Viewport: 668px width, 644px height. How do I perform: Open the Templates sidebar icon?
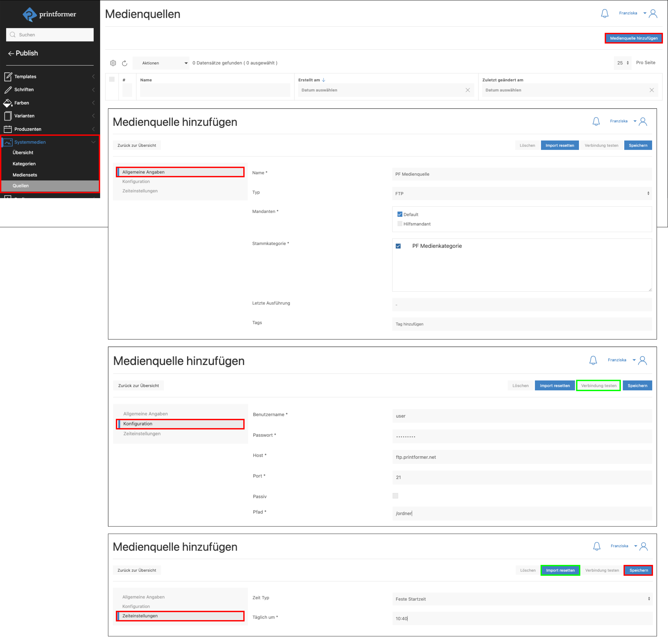pos(8,77)
